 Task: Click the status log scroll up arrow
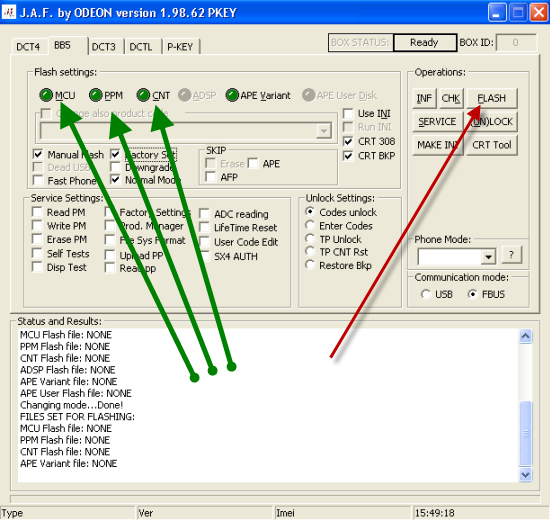525,336
